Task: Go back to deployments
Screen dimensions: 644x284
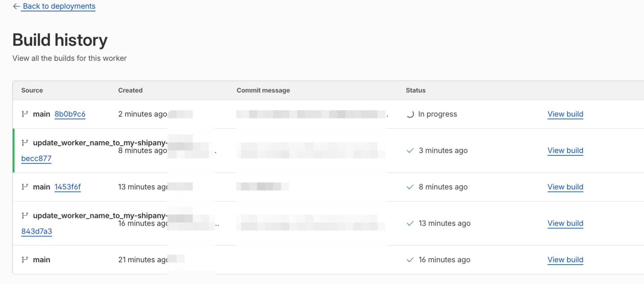Action: tap(59, 6)
